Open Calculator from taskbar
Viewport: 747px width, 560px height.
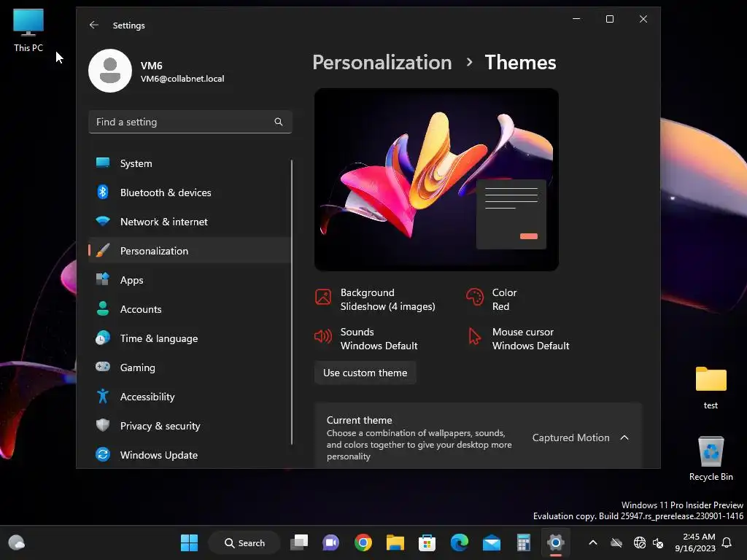click(x=524, y=542)
